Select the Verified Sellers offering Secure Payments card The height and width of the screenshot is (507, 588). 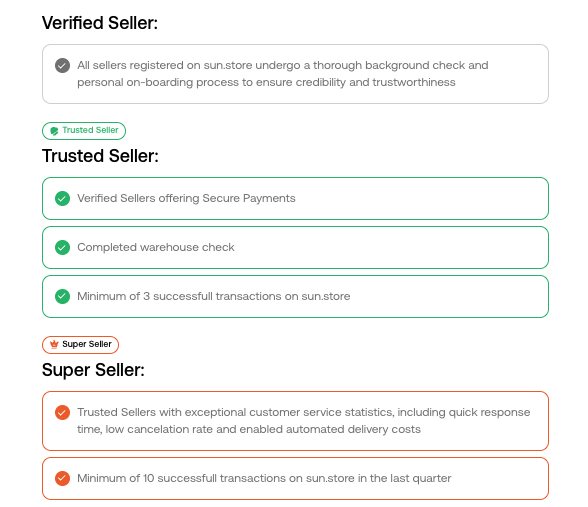[x=296, y=198]
